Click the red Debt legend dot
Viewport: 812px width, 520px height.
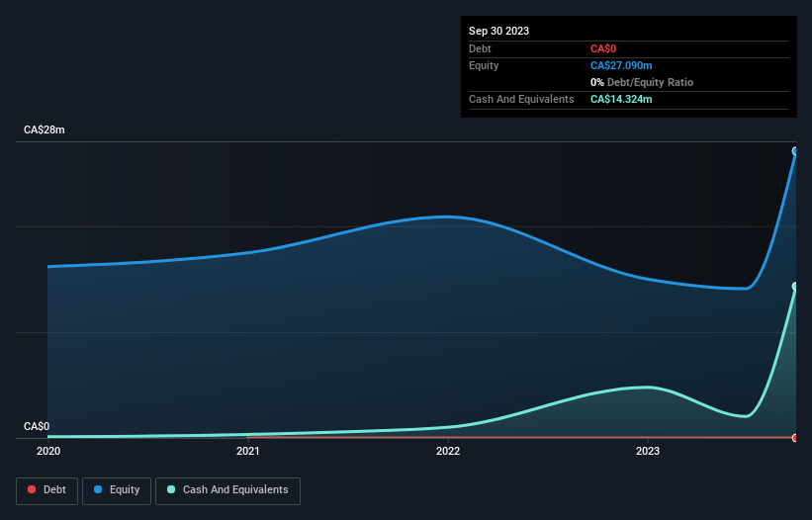click(32, 489)
